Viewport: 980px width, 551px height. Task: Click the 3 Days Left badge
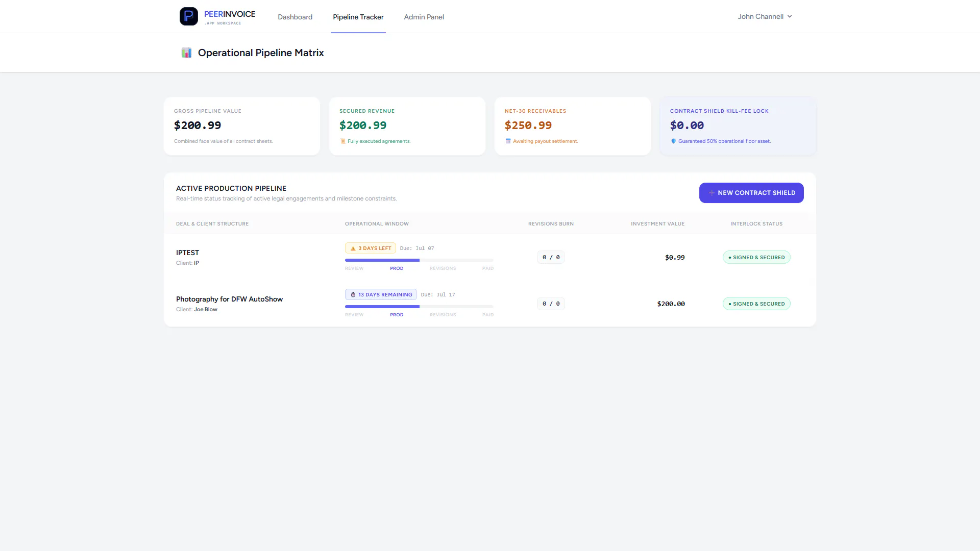pos(371,248)
